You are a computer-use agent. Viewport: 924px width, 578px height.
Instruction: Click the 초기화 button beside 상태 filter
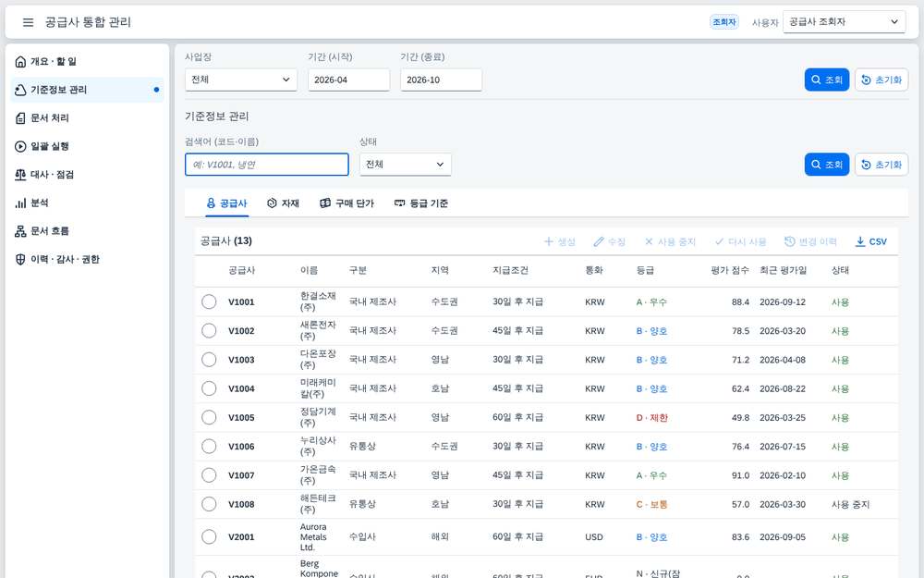pyautogui.click(x=881, y=165)
